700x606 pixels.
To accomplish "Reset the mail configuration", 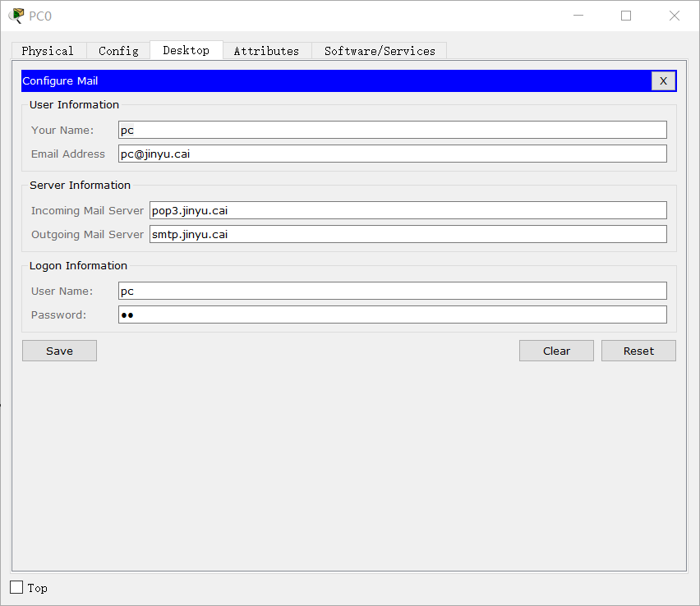I will [638, 351].
